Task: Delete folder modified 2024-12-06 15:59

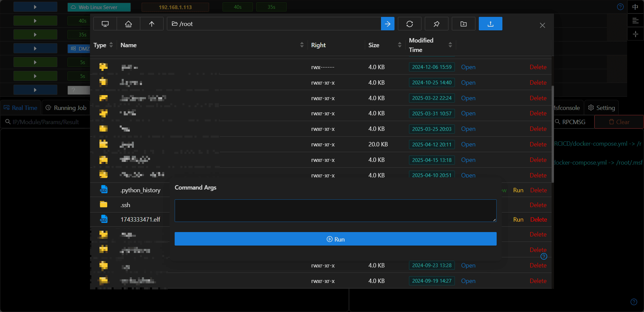Action: 538,67
